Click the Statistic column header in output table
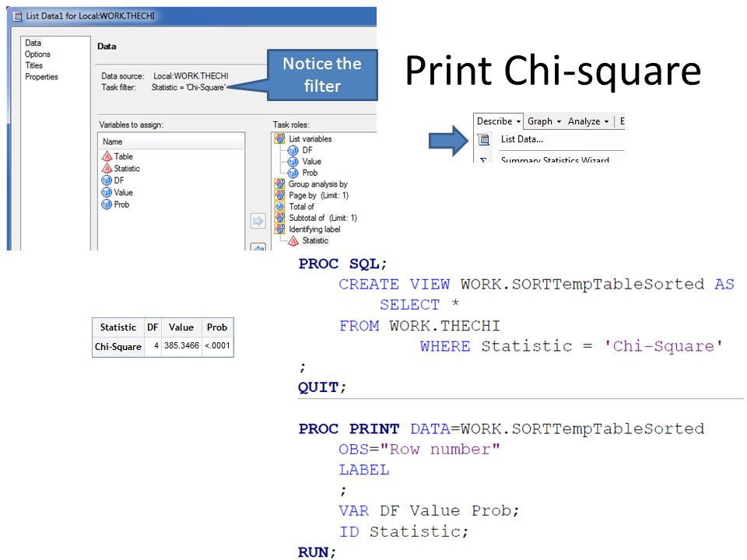 pyautogui.click(x=118, y=327)
